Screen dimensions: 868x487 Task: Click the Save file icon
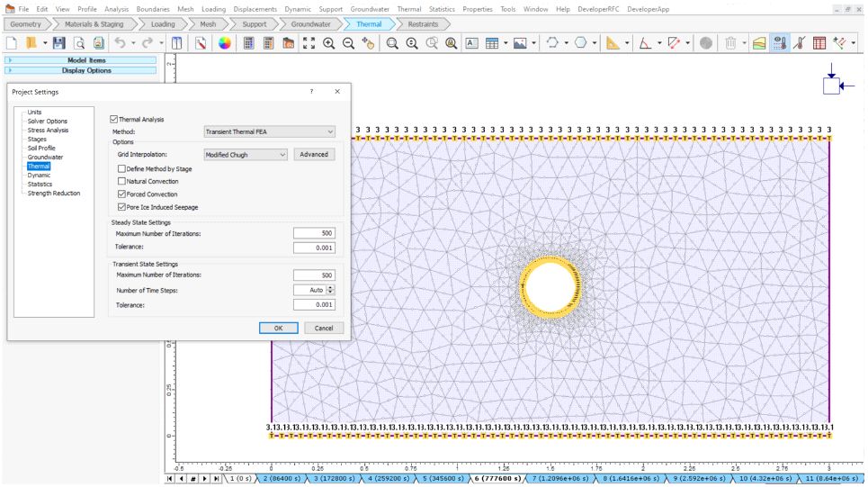(x=58, y=43)
